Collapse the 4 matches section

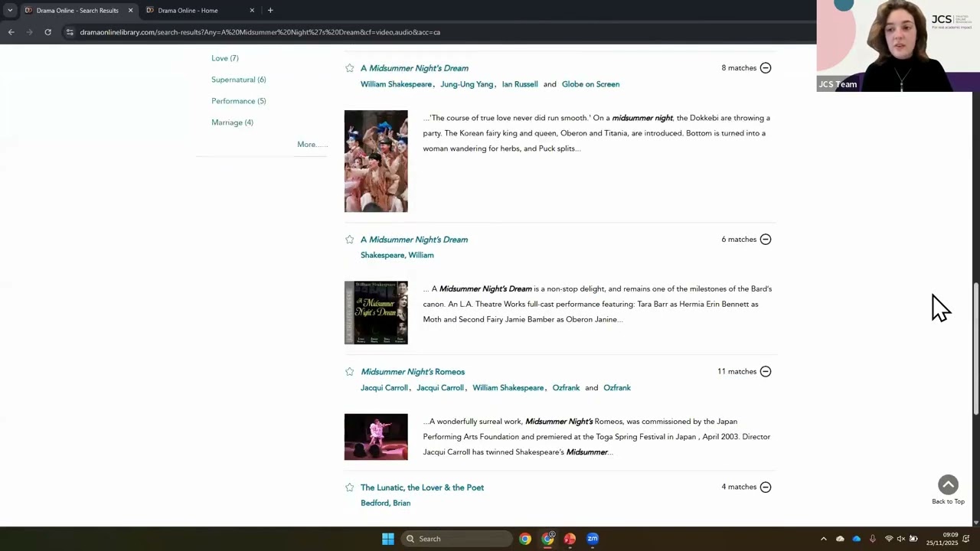point(766,487)
